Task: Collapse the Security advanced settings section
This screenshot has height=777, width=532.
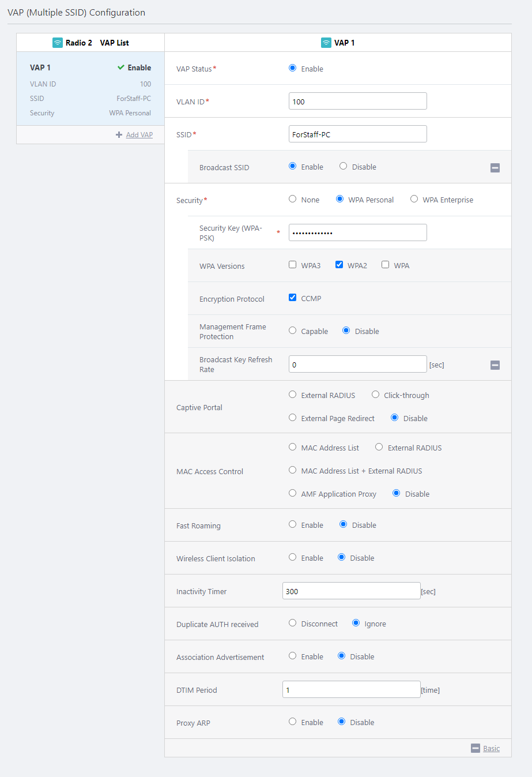Action: coord(495,365)
